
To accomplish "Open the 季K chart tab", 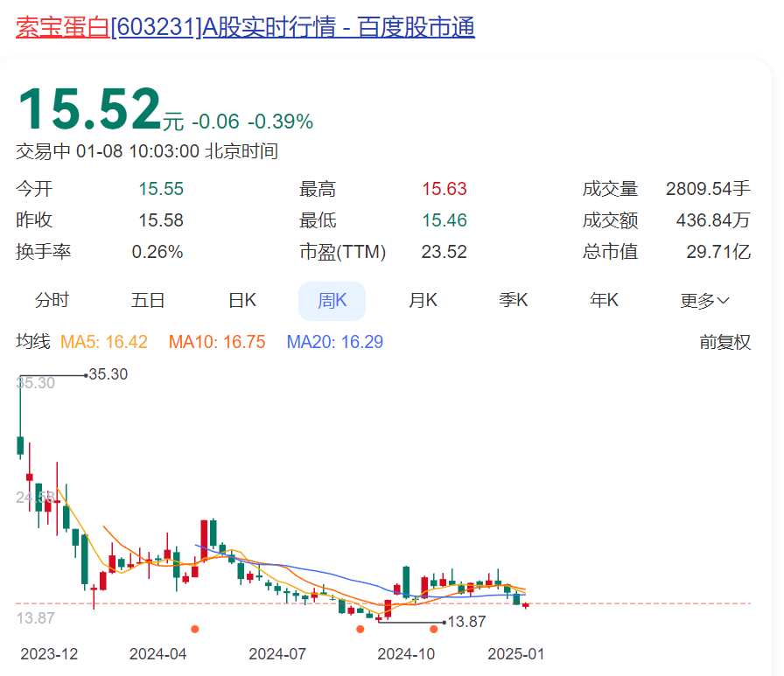I will 514,300.
